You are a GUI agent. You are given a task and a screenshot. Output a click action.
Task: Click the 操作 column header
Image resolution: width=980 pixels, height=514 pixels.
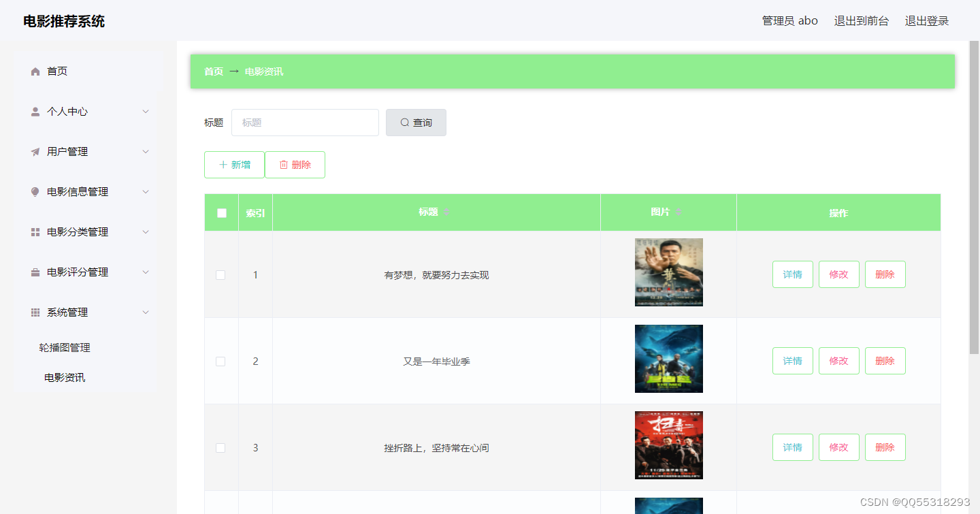click(838, 213)
